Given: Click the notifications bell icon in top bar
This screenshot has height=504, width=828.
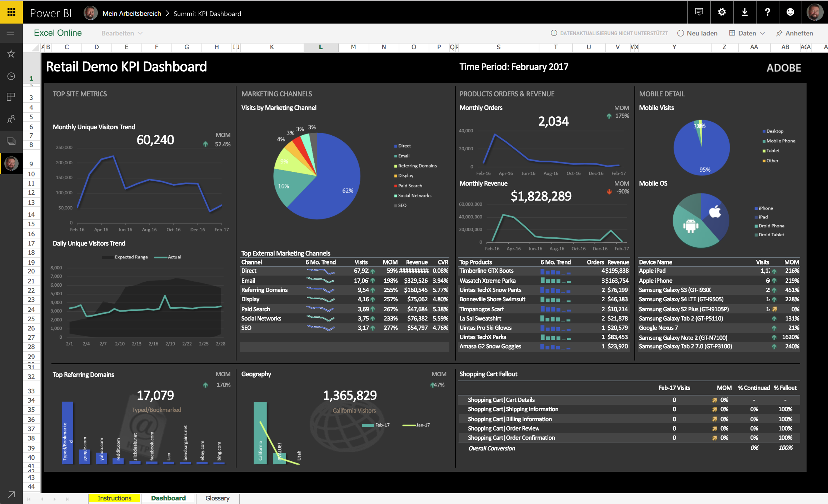Looking at the screenshot, I should [x=700, y=11].
